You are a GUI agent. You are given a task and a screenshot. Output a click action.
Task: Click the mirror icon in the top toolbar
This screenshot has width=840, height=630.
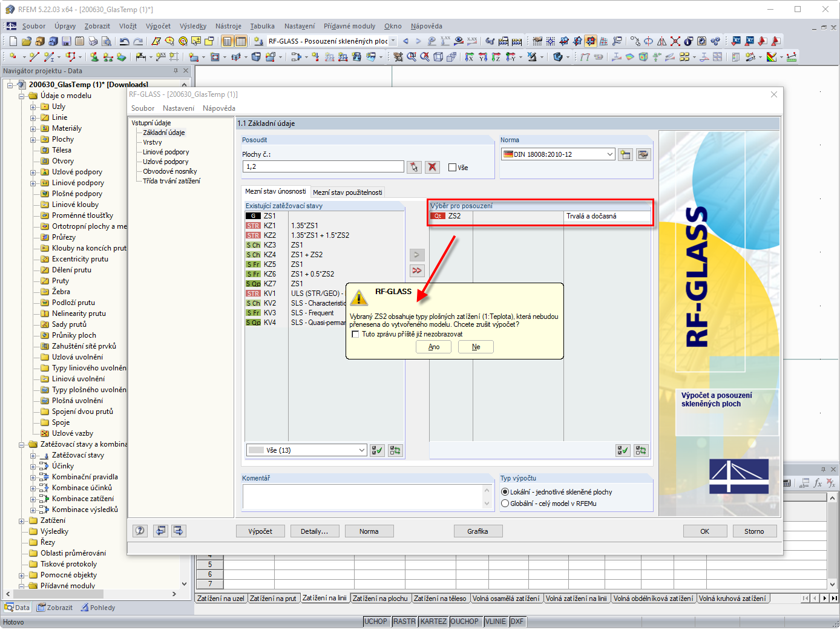pyautogui.click(x=661, y=41)
